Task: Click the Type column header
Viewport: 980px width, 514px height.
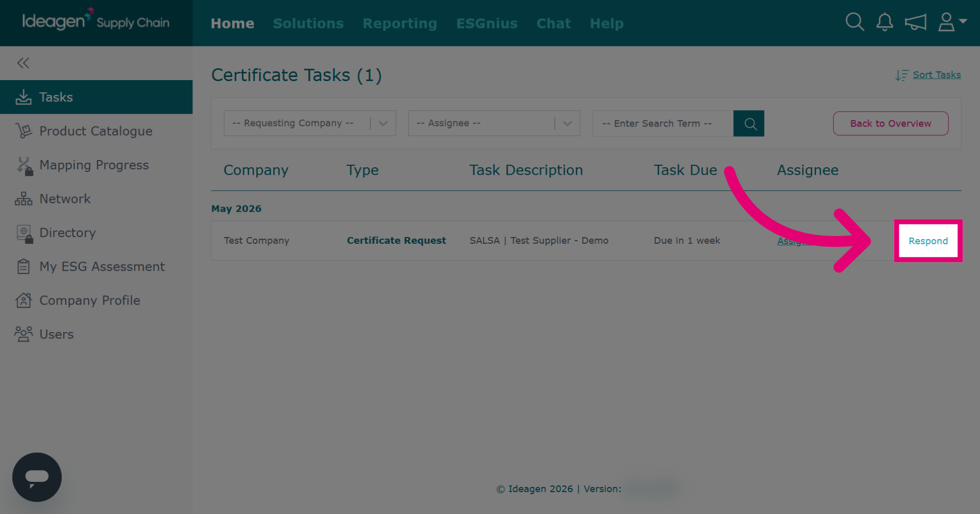Action: pos(362,170)
